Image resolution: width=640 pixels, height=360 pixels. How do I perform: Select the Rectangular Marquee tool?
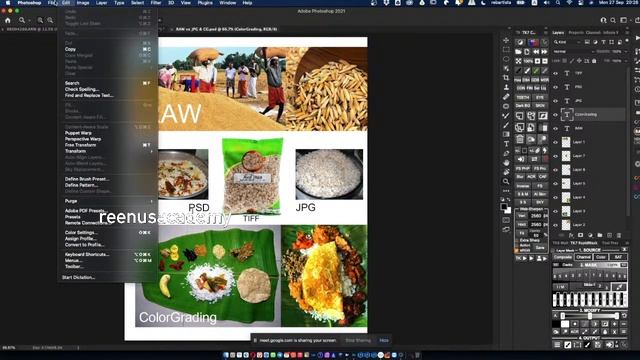pos(506,50)
